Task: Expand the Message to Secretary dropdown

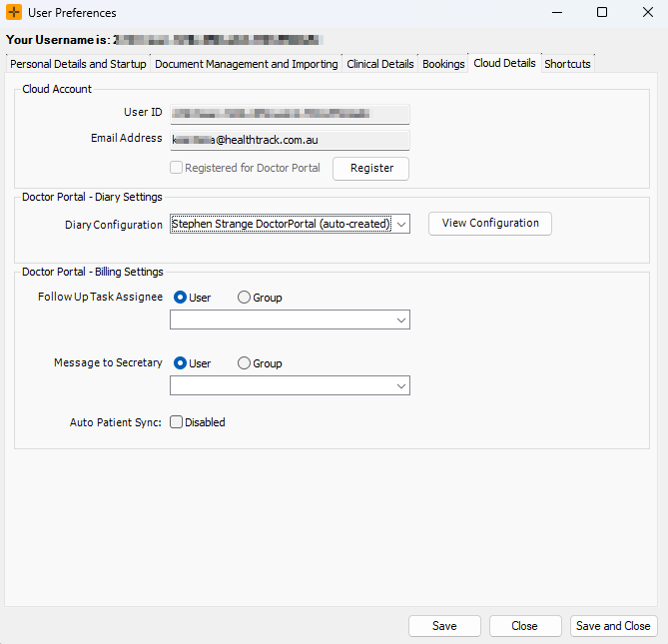Action: [x=290, y=385]
